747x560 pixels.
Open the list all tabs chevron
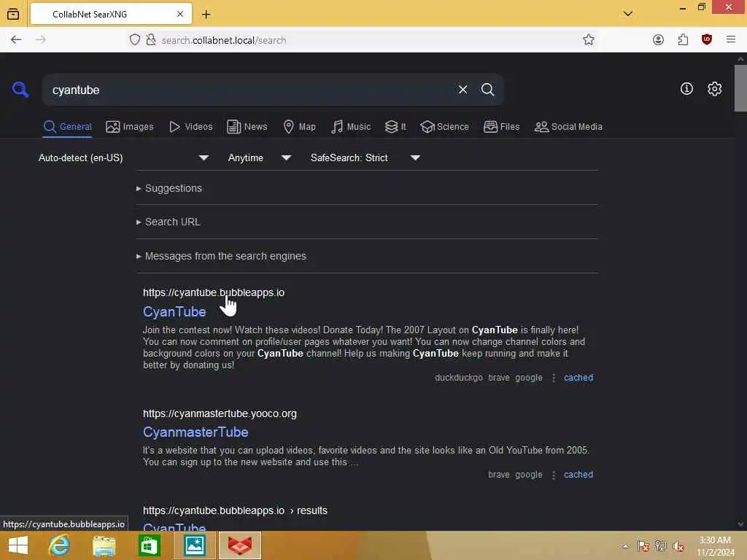(628, 14)
